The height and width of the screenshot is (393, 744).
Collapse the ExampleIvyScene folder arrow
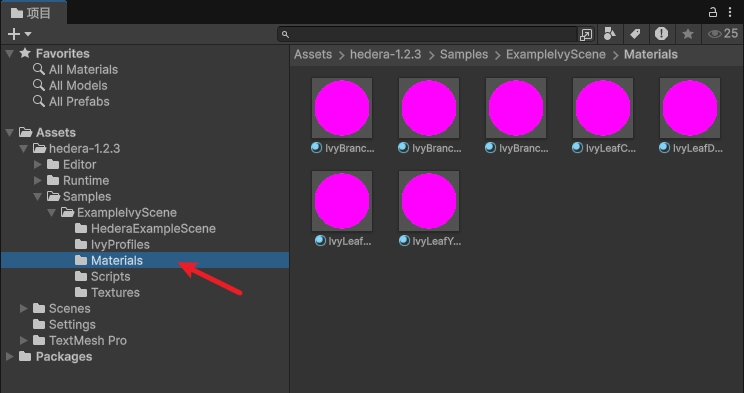[x=52, y=213]
